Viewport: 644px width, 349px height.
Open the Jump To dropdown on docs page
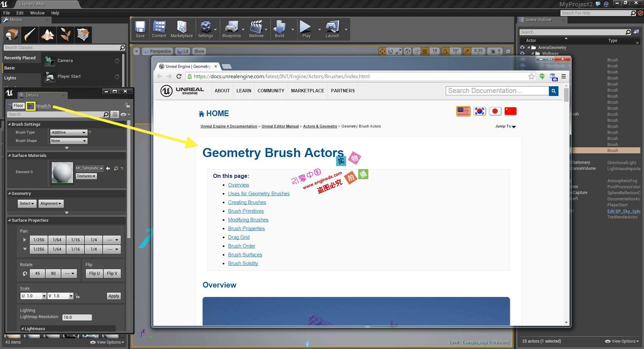pos(505,127)
